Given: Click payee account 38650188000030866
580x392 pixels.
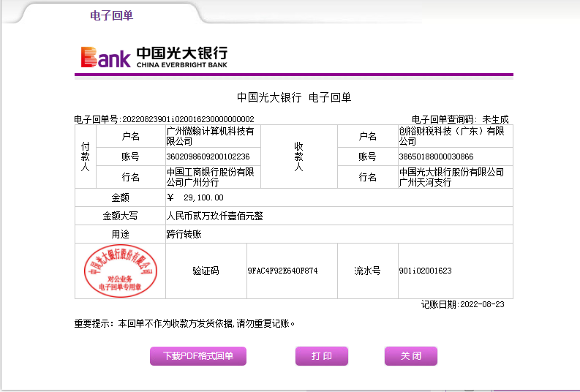Looking at the screenshot, I should (436, 157).
